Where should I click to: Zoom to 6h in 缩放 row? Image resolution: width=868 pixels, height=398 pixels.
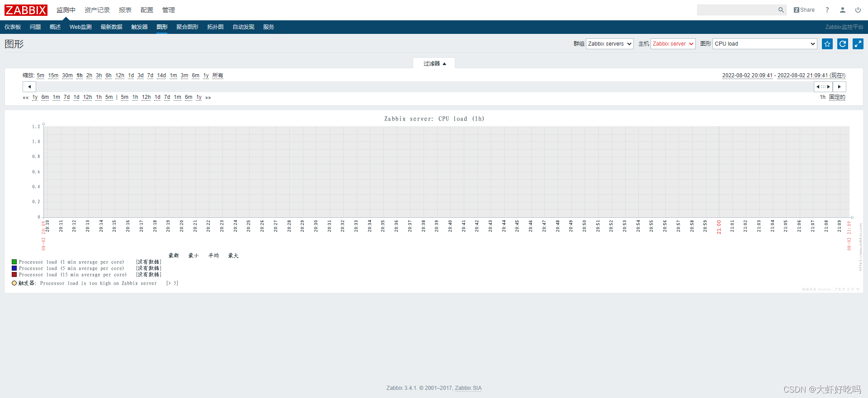point(108,75)
